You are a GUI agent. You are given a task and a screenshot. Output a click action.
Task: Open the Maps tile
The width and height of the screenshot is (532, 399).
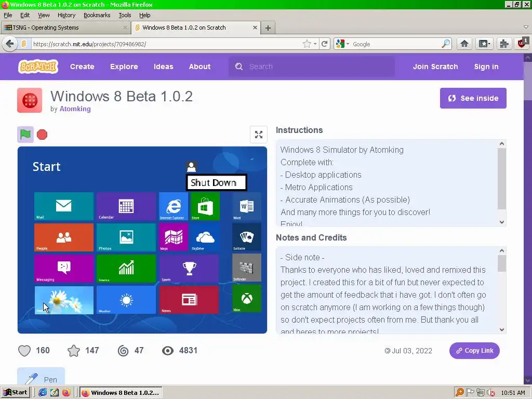(x=174, y=237)
